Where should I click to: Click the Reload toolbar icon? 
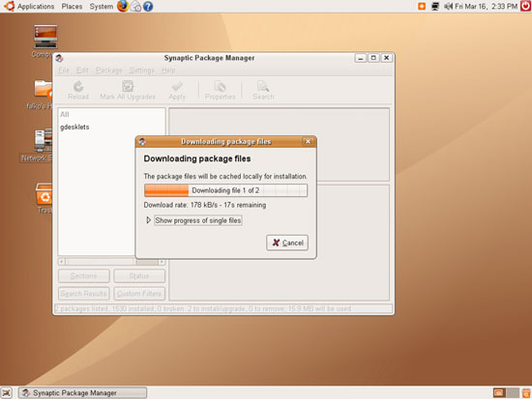tap(78, 86)
